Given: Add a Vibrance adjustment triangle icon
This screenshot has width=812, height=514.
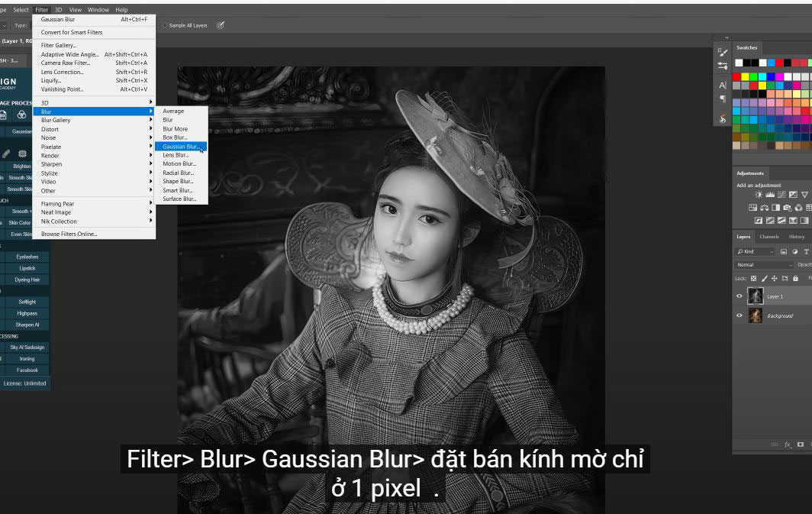Looking at the screenshot, I should click(804, 195).
